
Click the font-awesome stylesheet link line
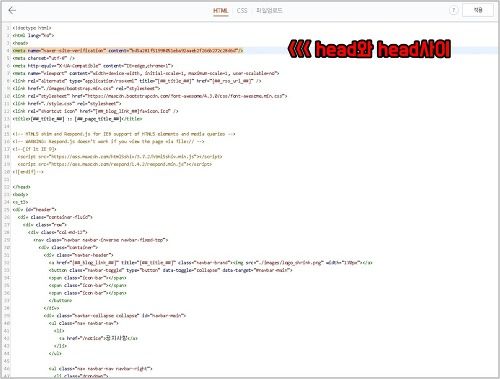(x=150, y=96)
